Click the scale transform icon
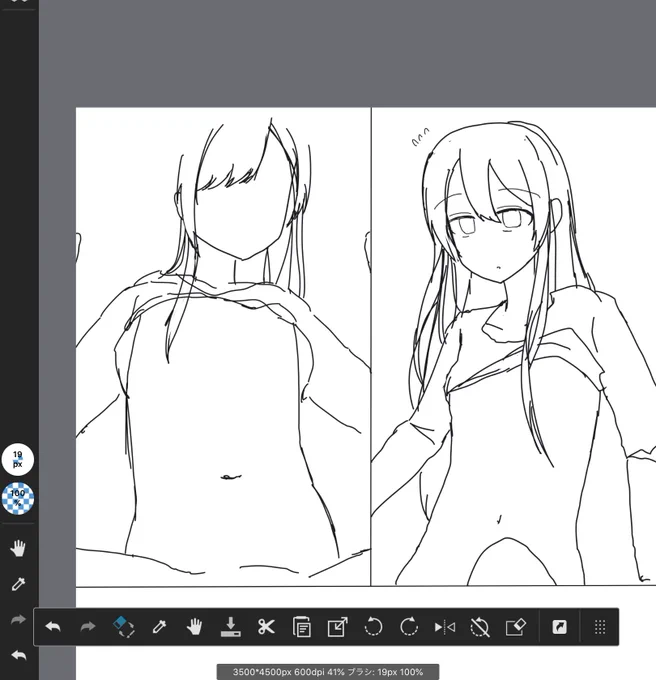656x680 pixels. click(337, 627)
